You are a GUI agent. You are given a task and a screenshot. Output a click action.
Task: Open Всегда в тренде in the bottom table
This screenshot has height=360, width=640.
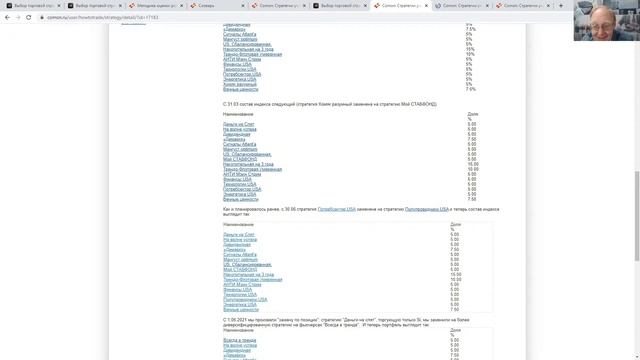(x=240, y=340)
